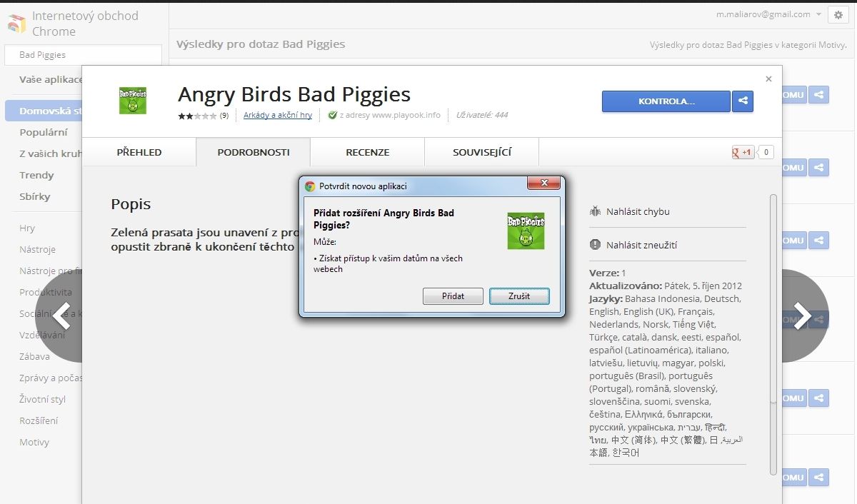Click the Google +1 button
This screenshot has height=504, width=857.
click(743, 152)
